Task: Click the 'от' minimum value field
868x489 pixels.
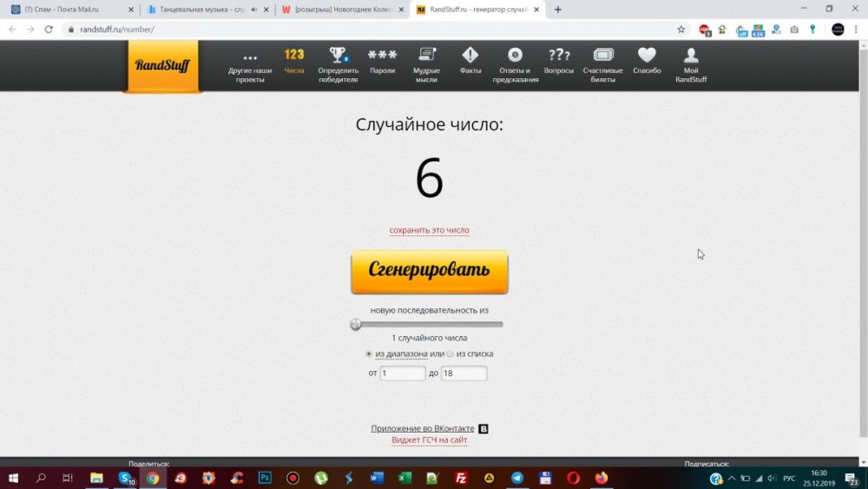Action: tap(403, 373)
